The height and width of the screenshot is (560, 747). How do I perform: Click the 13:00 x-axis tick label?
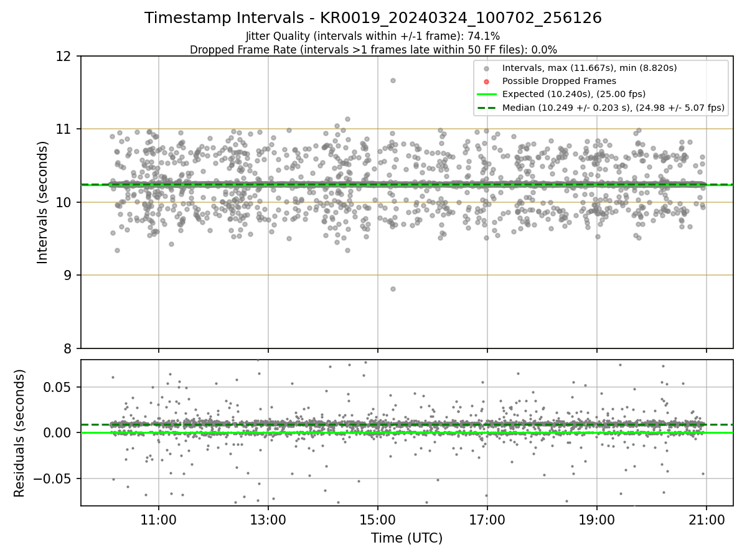268,521
